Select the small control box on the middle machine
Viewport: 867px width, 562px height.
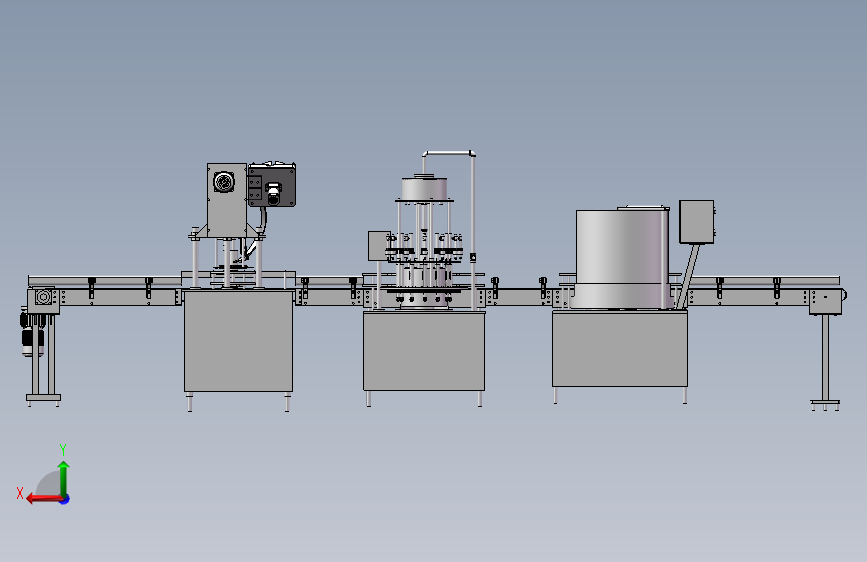click(x=379, y=246)
